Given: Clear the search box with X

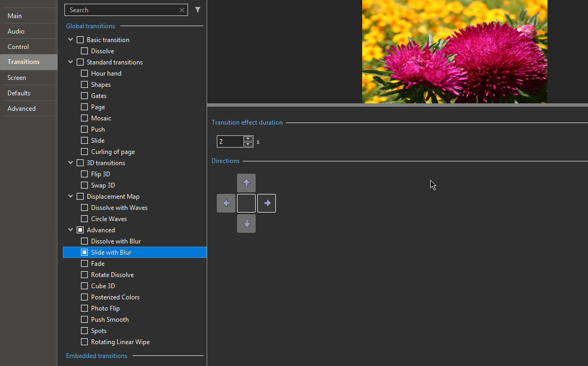Looking at the screenshot, I should [x=182, y=10].
